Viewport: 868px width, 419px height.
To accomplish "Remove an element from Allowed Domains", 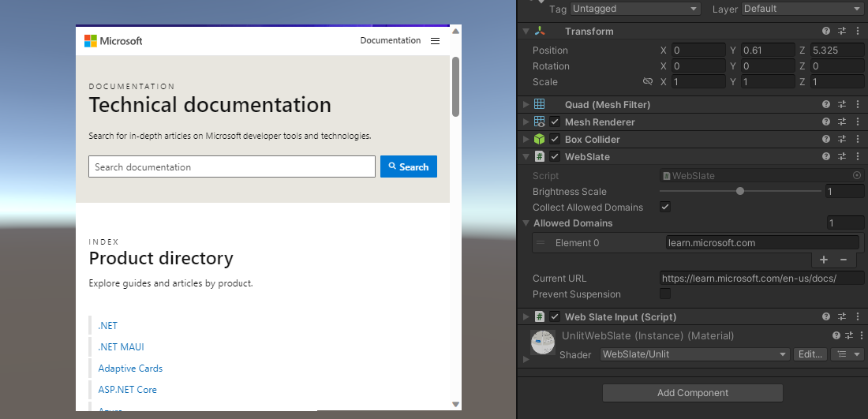I will pyautogui.click(x=844, y=260).
